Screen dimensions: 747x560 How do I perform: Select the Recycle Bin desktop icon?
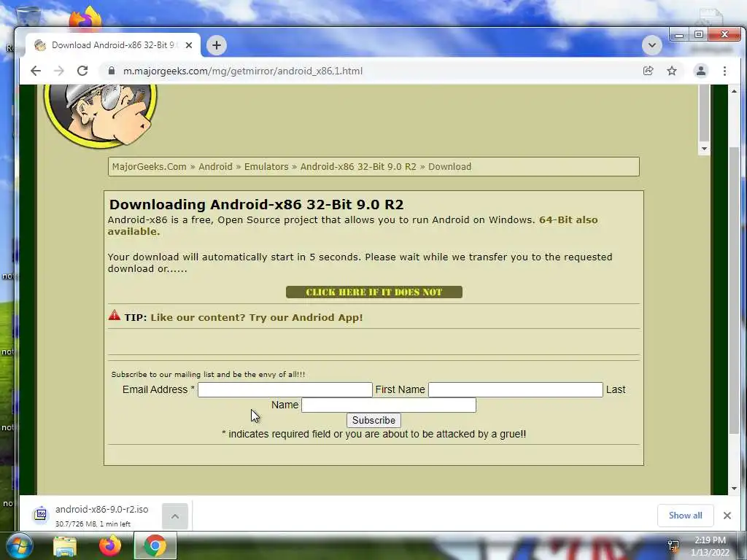(28, 16)
